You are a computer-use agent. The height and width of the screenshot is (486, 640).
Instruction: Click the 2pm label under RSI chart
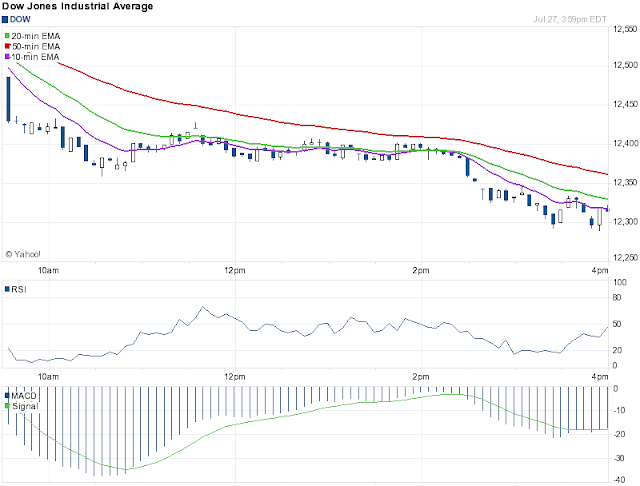pyautogui.click(x=421, y=377)
